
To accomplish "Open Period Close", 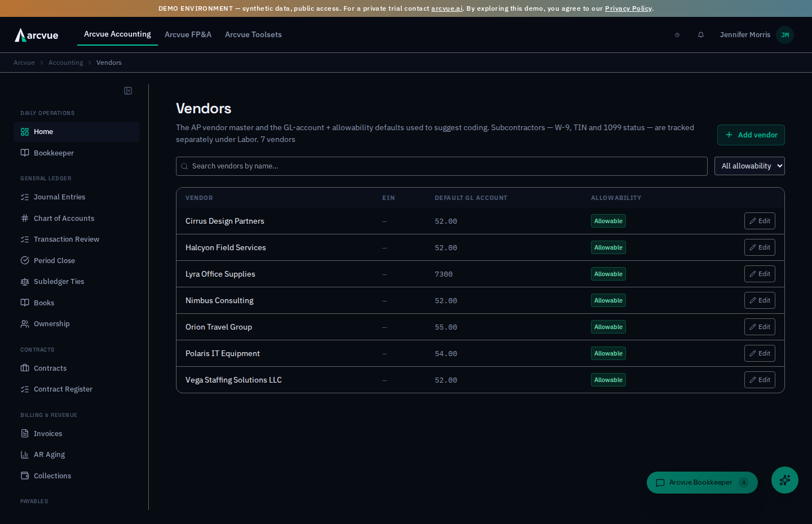I will click(x=76, y=261).
